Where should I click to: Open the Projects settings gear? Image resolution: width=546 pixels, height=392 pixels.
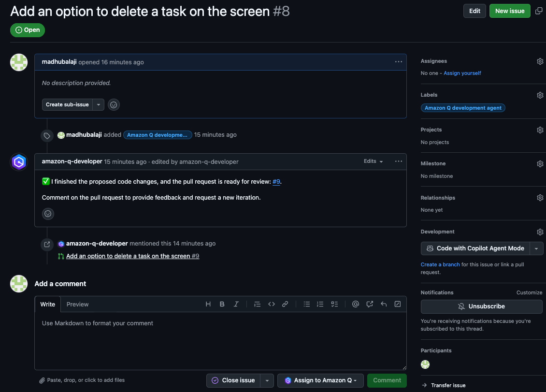pos(540,130)
